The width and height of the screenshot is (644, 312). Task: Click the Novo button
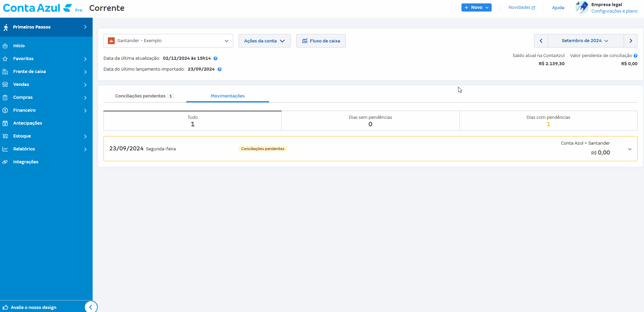(x=476, y=7)
